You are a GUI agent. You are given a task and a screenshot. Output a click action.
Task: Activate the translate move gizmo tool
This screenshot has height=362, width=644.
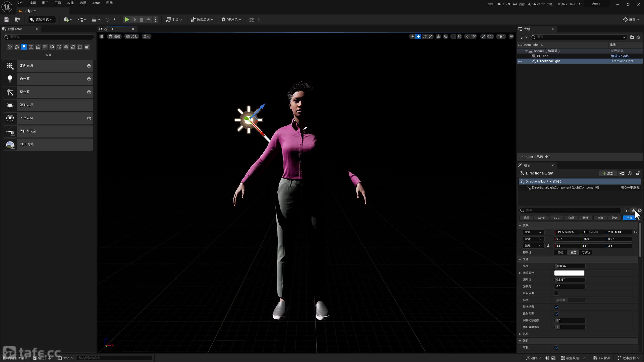point(418,36)
